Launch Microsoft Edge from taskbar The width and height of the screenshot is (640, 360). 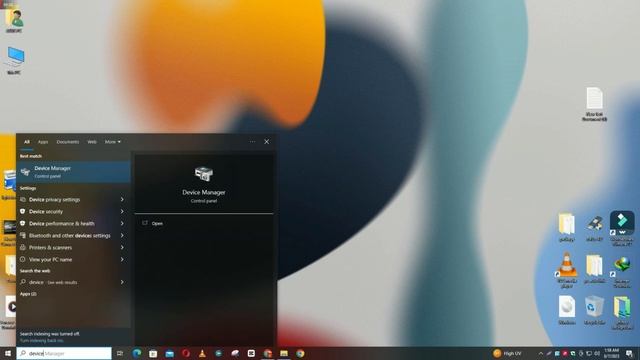click(137, 353)
